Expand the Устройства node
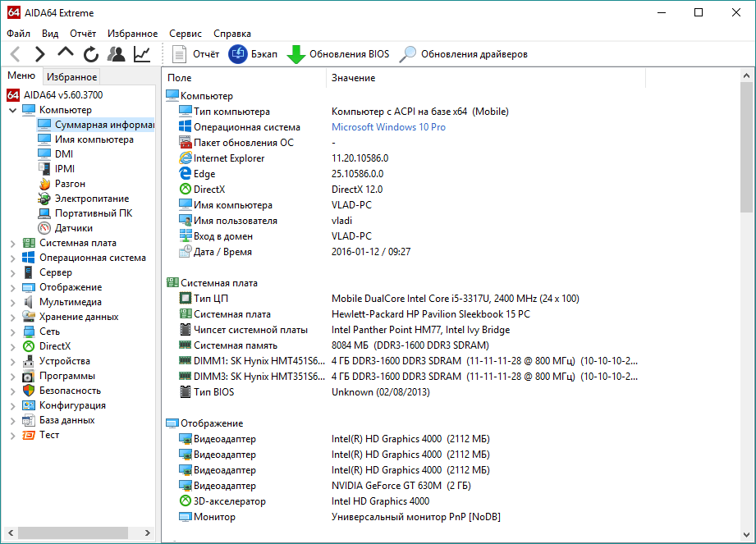 (13, 361)
